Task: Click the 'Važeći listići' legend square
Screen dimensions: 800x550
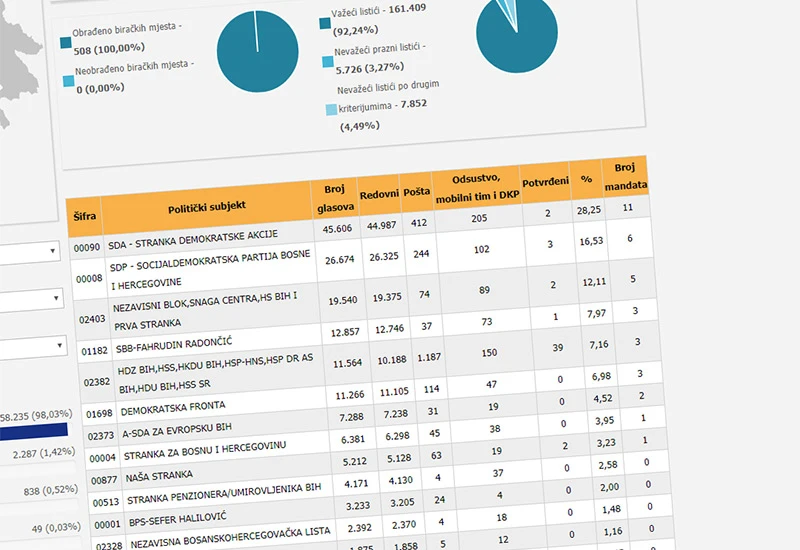Action: point(325,23)
